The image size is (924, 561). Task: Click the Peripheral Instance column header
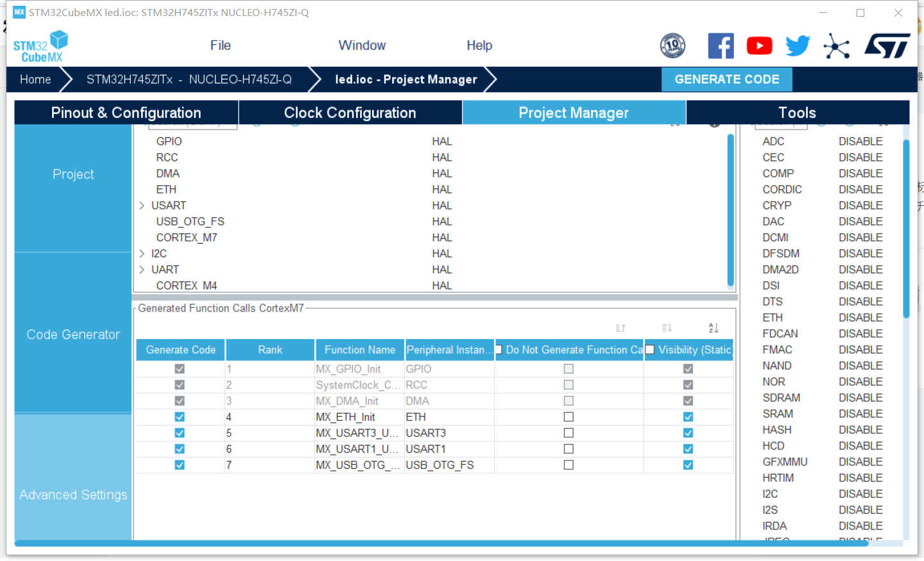(x=450, y=350)
